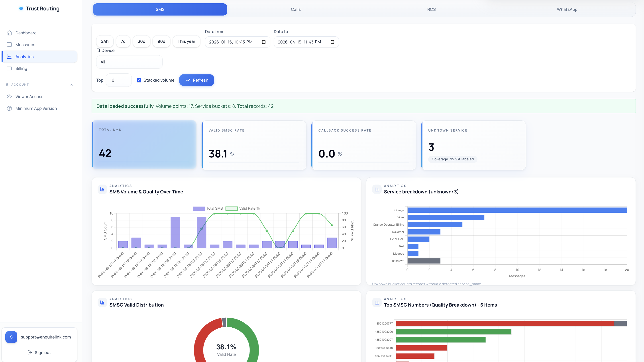
Task: Click the Billing credit card icon
Action: tap(9, 69)
